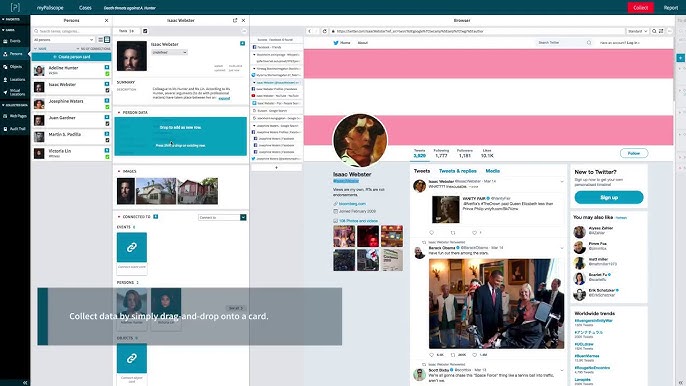Switch Persons panel to list view
The width and height of the screenshot is (686, 386).
tap(101, 40)
